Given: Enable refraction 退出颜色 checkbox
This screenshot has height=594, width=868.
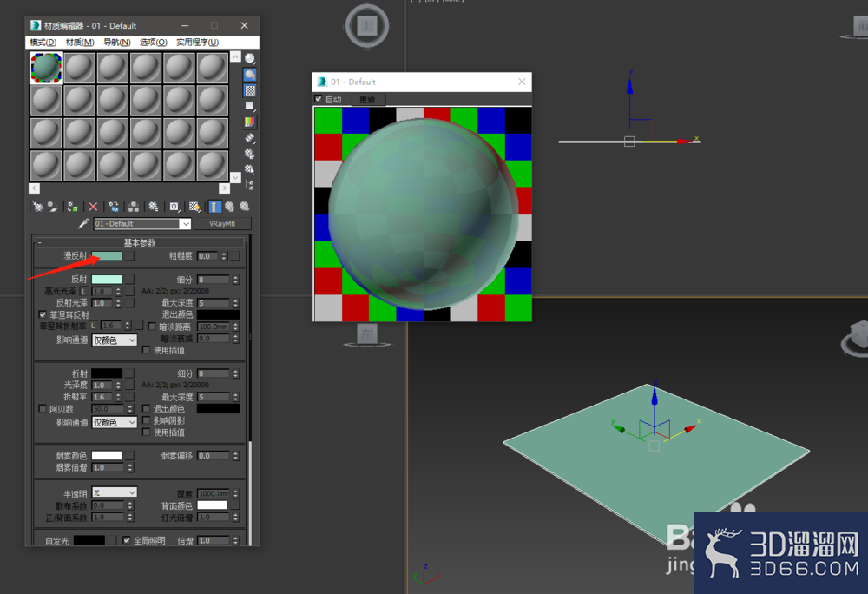Looking at the screenshot, I should click(x=146, y=408).
